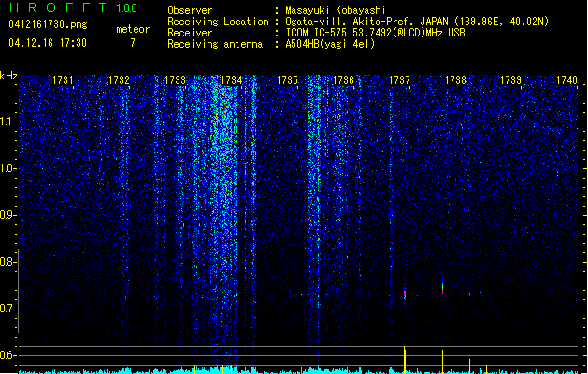
Task: Click the date stamp 04.12.16 17:30
Action: 48,43
